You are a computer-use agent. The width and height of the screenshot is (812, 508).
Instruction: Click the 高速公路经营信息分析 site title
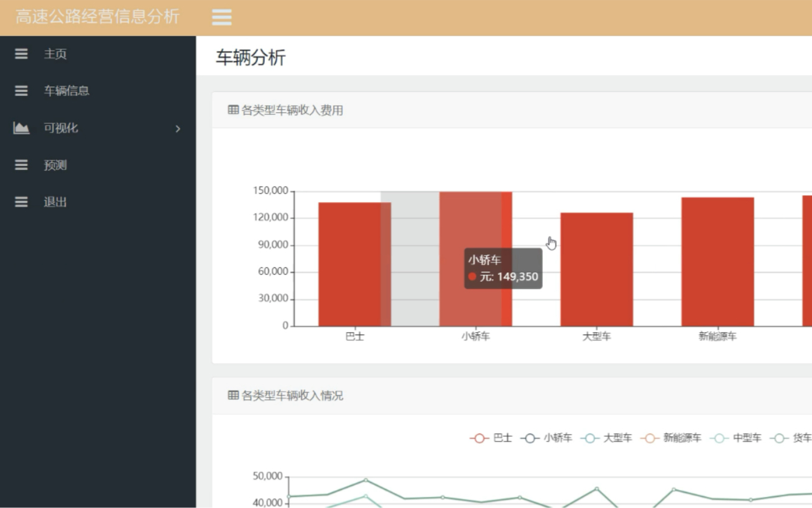(98, 17)
